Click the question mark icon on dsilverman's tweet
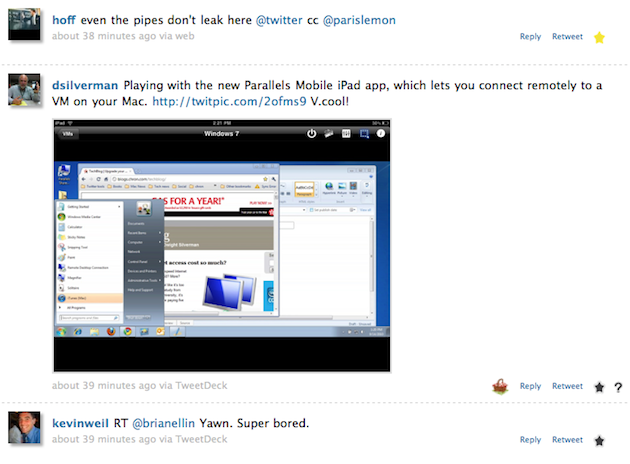This screenshot has height=464, width=630. click(x=618, y=387)
